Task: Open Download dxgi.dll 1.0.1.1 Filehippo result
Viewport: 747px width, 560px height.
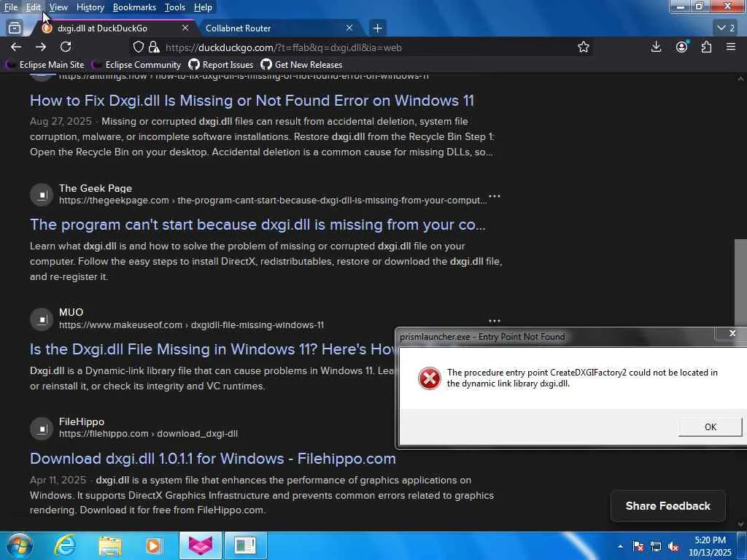Action: coord(213,459)
